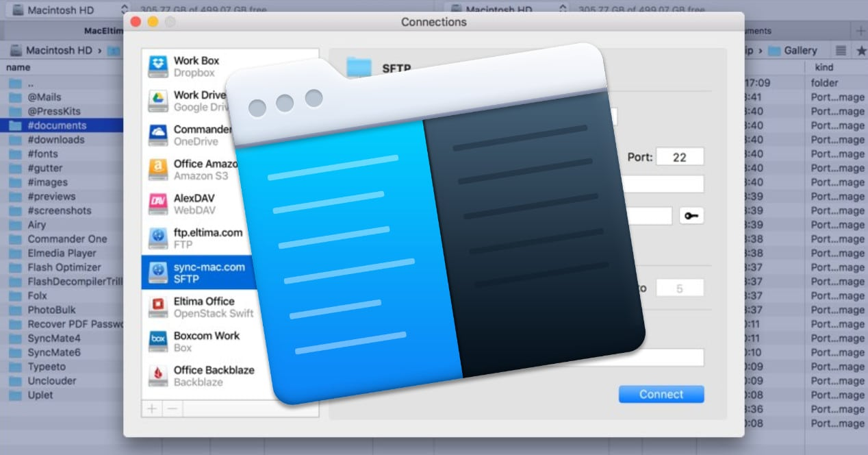The width and height of the screenshot is (868, 455).
Task: Select the Flash Optimizer folder row
Action: (62, 267)
